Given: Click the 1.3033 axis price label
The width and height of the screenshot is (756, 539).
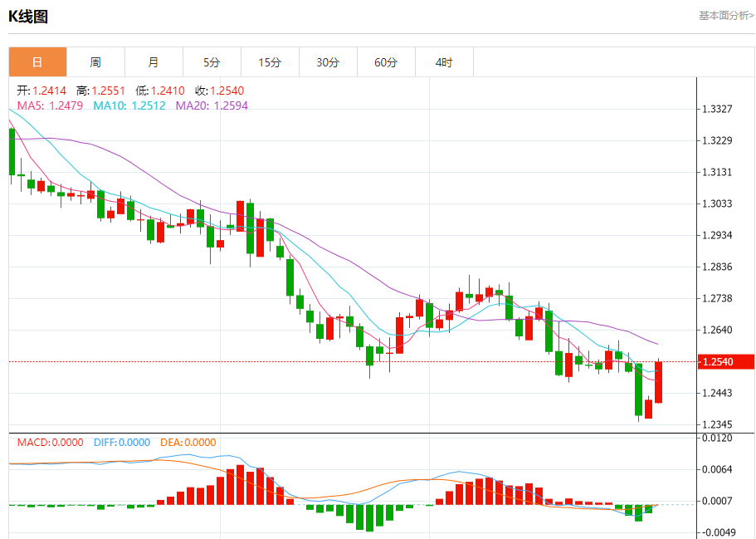Looking at the screenshot, I should [717, 203].
